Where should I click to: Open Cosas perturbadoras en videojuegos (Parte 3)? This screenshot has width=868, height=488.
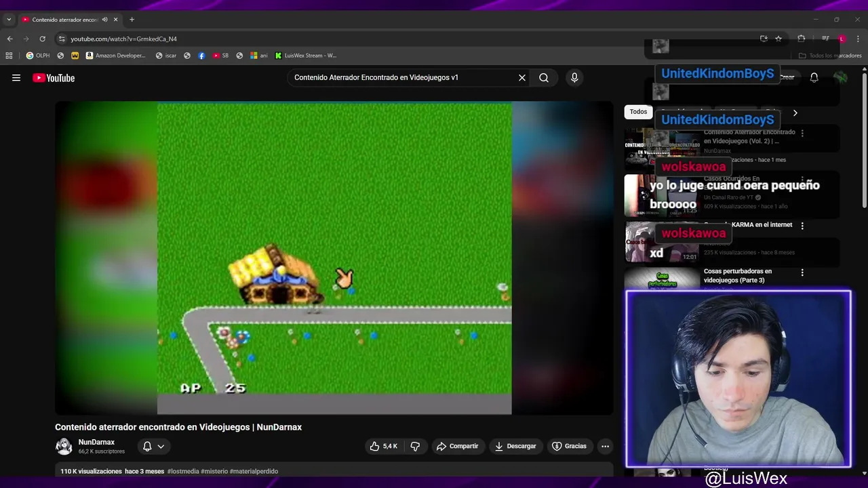tap(738, 276)
